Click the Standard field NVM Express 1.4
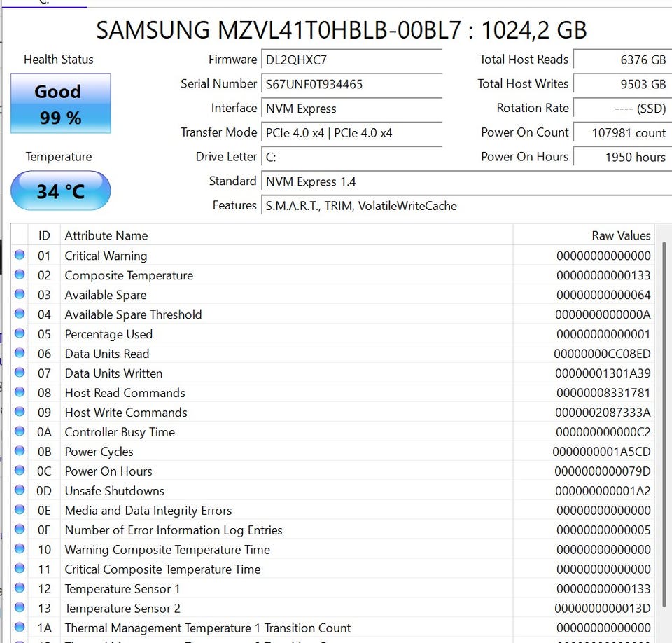This screenshot has height=643, width=672. coord(466,181)
